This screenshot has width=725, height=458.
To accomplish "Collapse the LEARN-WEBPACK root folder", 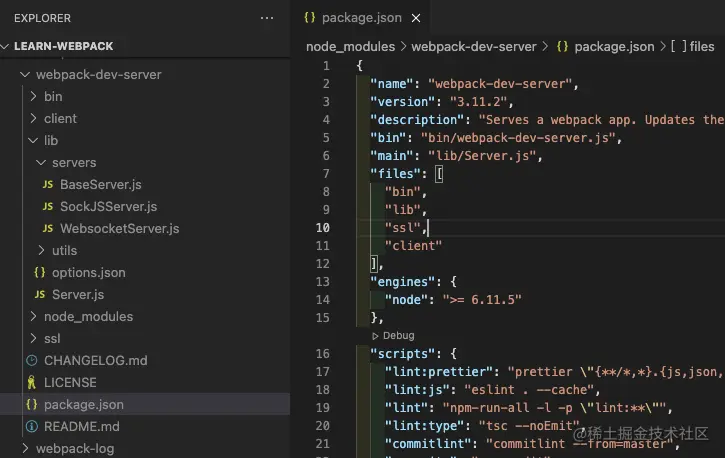I will coord(5,46).
